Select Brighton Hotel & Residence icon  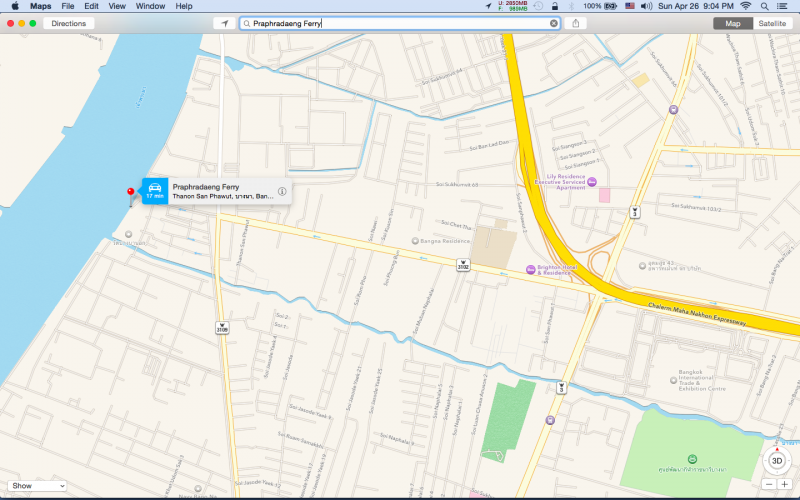click(531, 269)
